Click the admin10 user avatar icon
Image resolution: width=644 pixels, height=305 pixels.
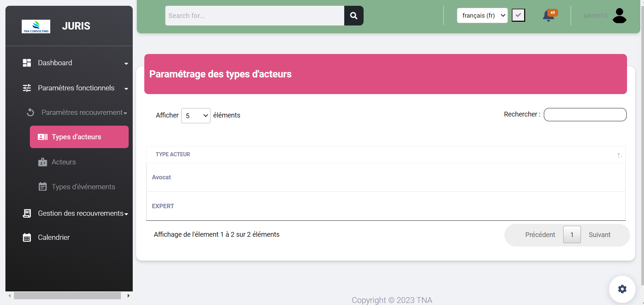(x=619, y=16)
